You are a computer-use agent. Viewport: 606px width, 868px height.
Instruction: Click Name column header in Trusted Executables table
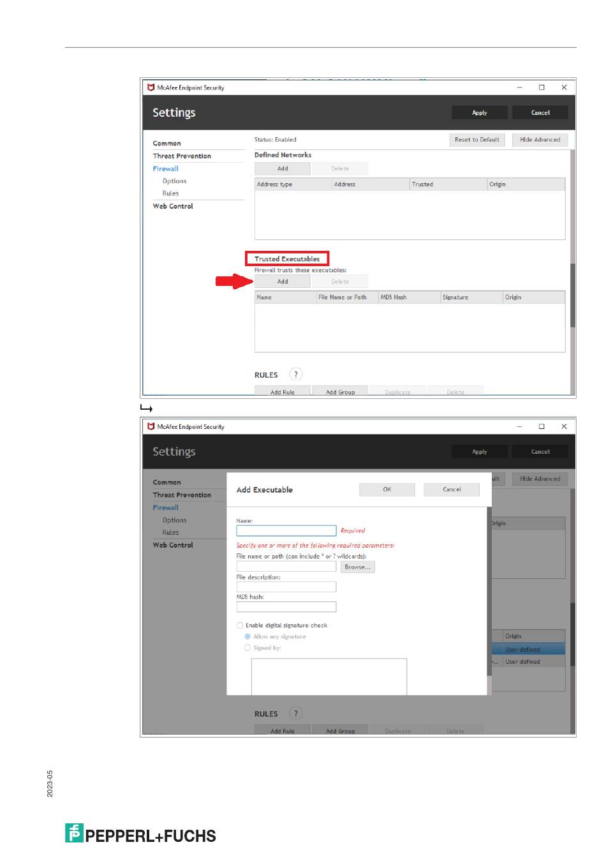[286, 297]
